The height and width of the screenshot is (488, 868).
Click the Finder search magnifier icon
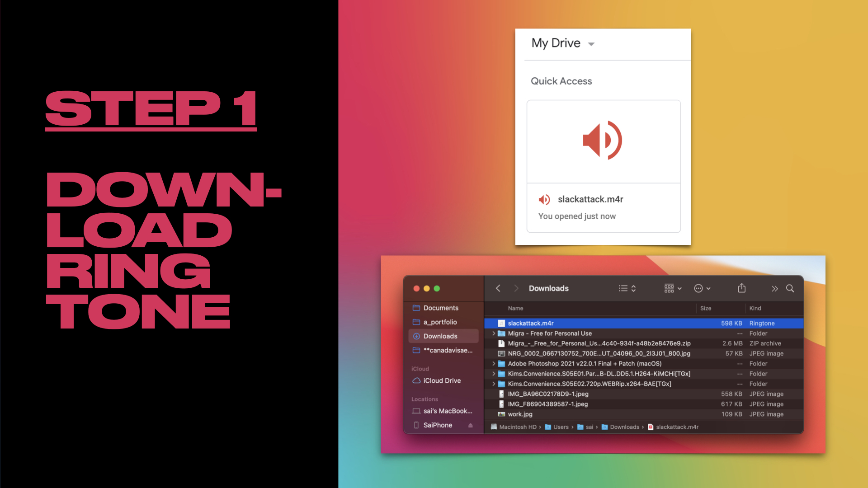(x=790, y=288)
